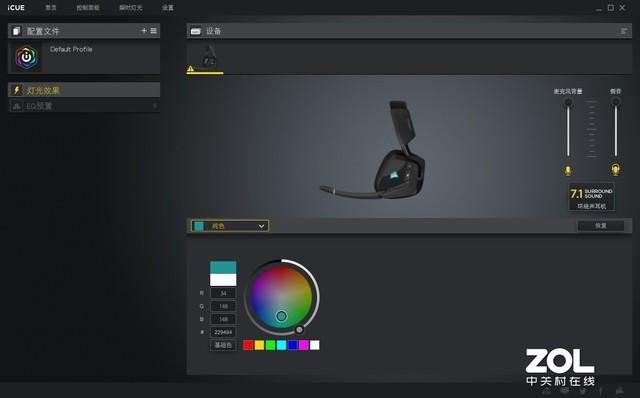Open the lighting effects section
Viewport: 640px width, 398px height.
click(x=84, y=90)
